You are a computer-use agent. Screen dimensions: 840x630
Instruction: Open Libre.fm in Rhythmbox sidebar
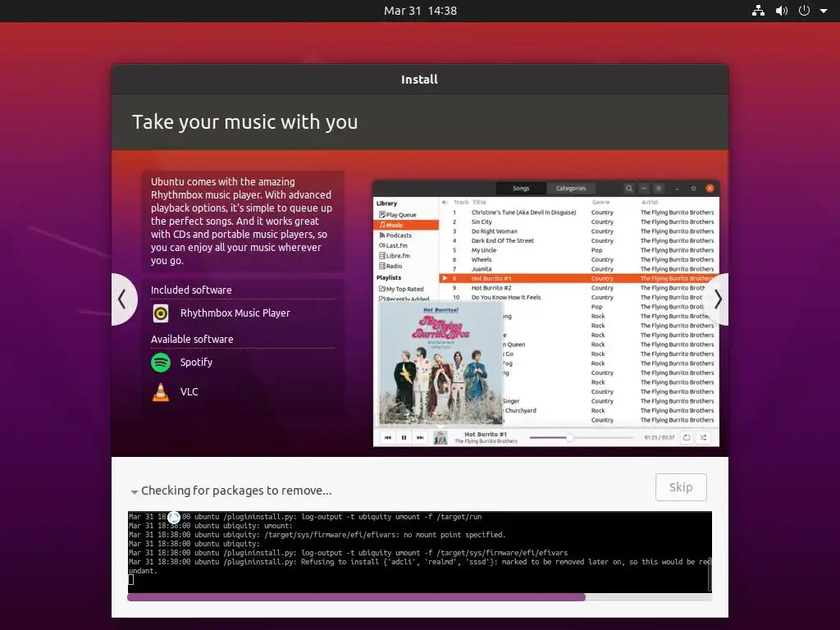[x=395, y=256]
